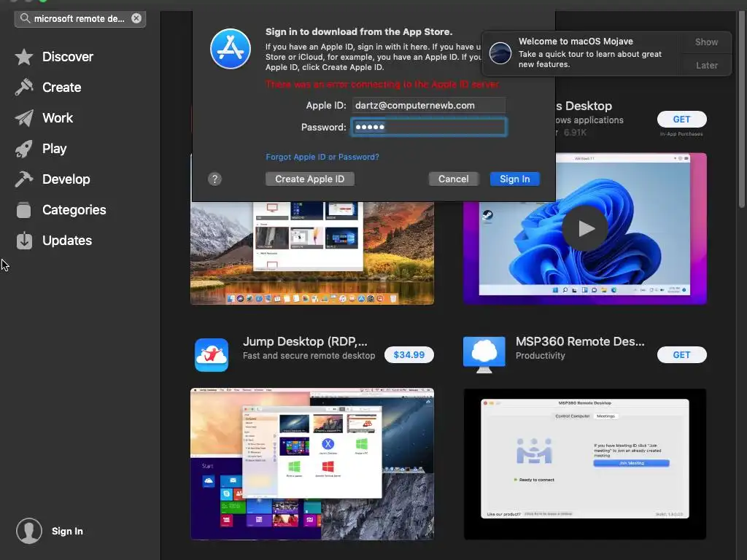Dismiss Mojave notification with Later
The width and height of the screenshot is (747, 560).
click(x=706, y=65)
